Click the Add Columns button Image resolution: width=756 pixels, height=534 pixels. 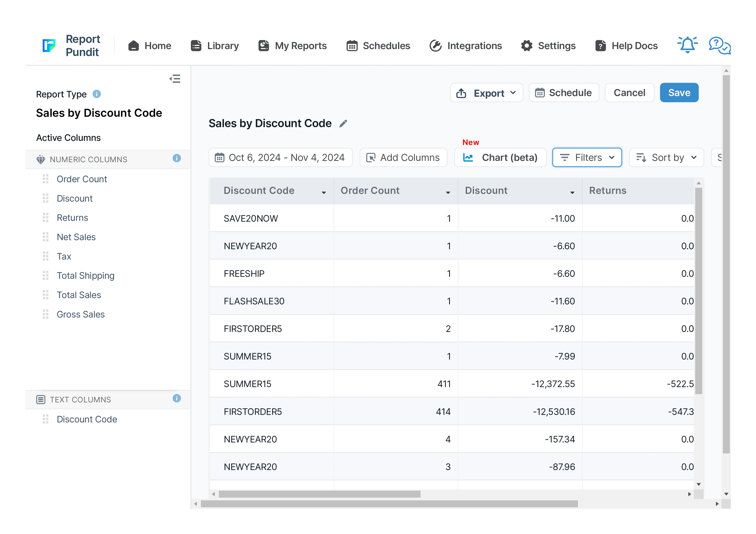[x=403, y=158]
